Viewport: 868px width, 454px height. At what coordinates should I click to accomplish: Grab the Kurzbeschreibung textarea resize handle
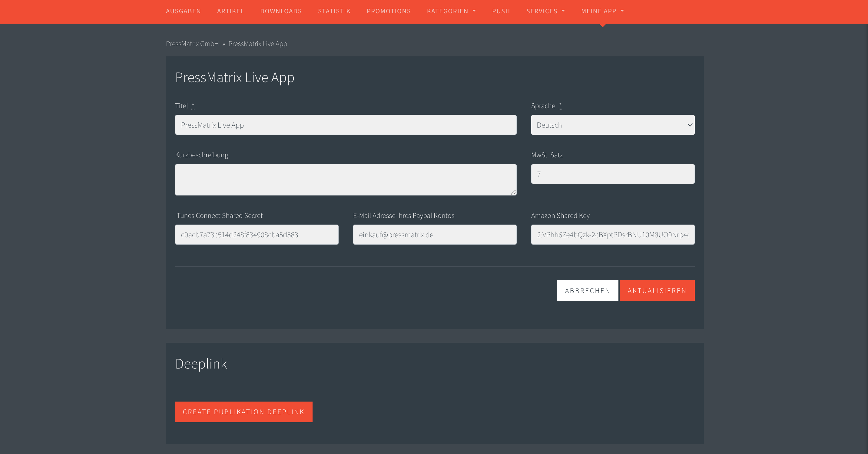pyautogui.click(x=513, y=192)
